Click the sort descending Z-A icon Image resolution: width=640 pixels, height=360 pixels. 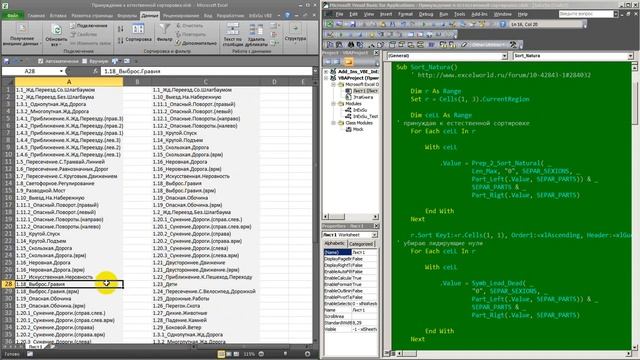tap(121, 40)
